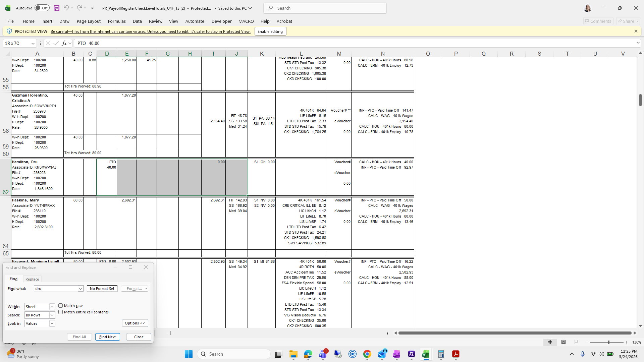Open the Formulas ribbon tab
Screen dimensions: 644x362
[x=117, y=21]
